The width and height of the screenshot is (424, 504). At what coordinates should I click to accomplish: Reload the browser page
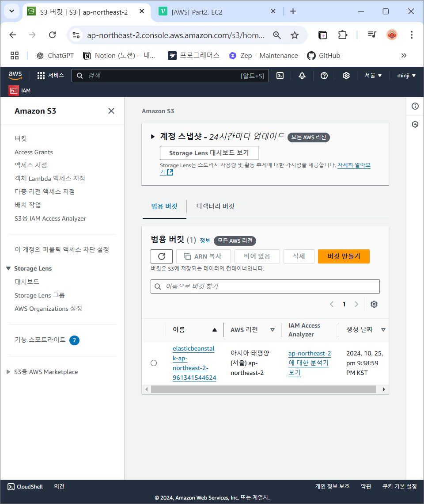point(53,35)
